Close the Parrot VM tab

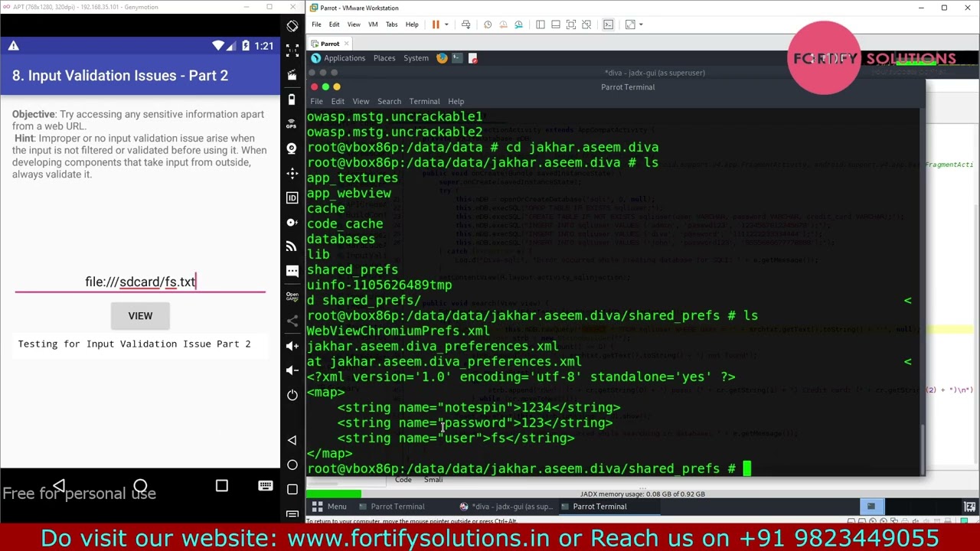click(347, 44)
